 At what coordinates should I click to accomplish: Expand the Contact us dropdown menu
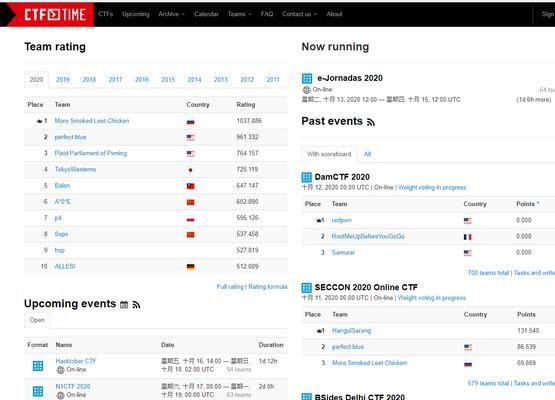click(299, 14)
